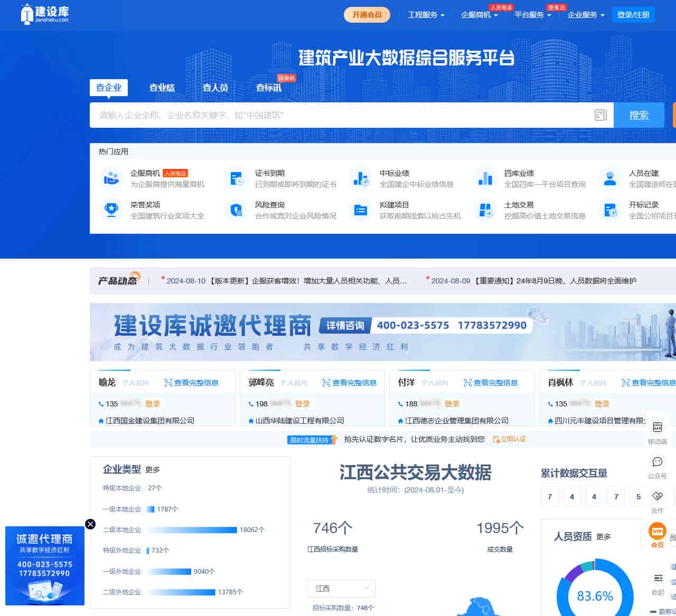Click the 建设库 logo icon
The width and height of the screenshot is (676, 616).
click(45, 14)
